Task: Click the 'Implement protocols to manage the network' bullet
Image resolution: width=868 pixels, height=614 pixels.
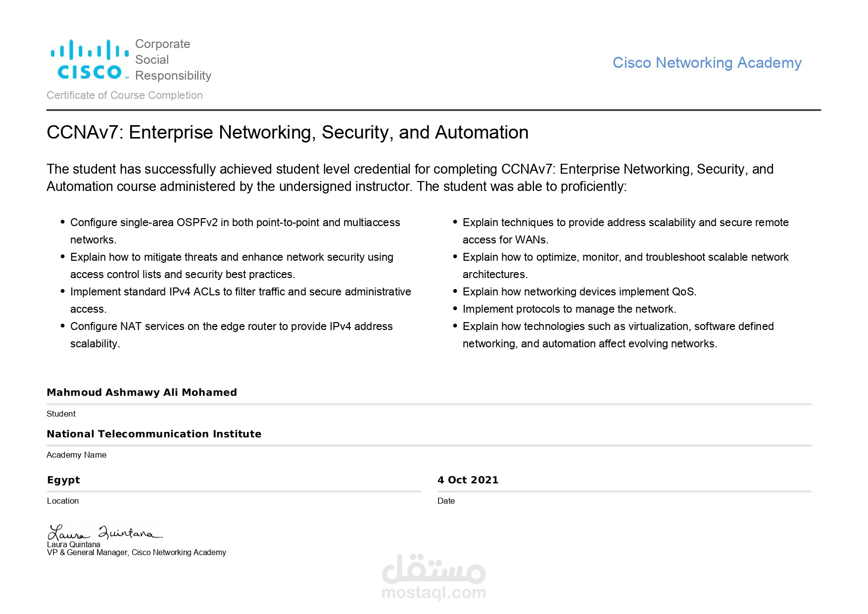Action: pyautogui.click(x=569, y=309)
